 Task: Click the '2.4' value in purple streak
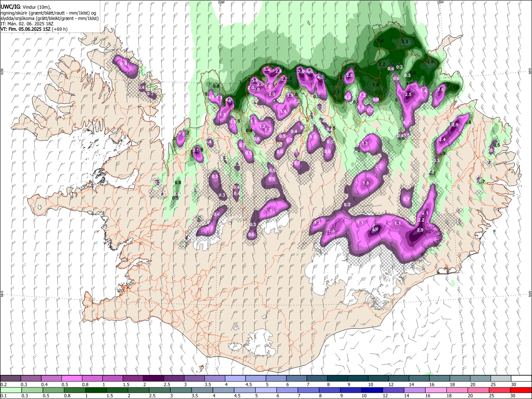442,140
